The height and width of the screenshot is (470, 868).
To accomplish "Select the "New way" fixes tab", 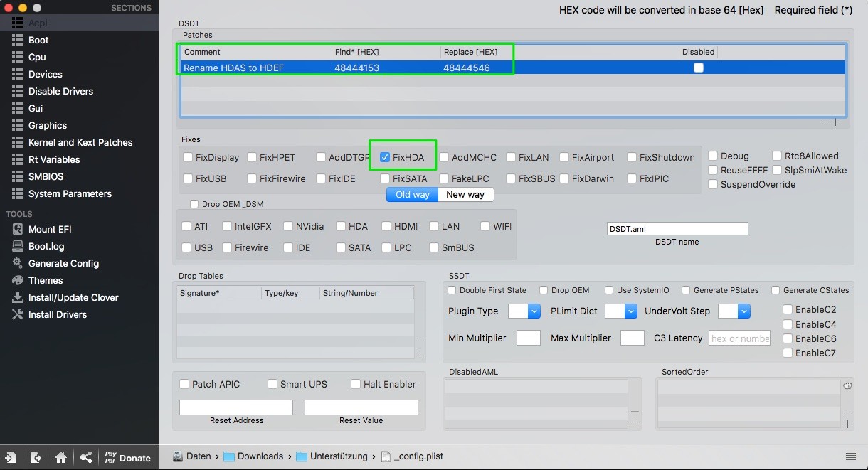I will (x=465, y=194).
